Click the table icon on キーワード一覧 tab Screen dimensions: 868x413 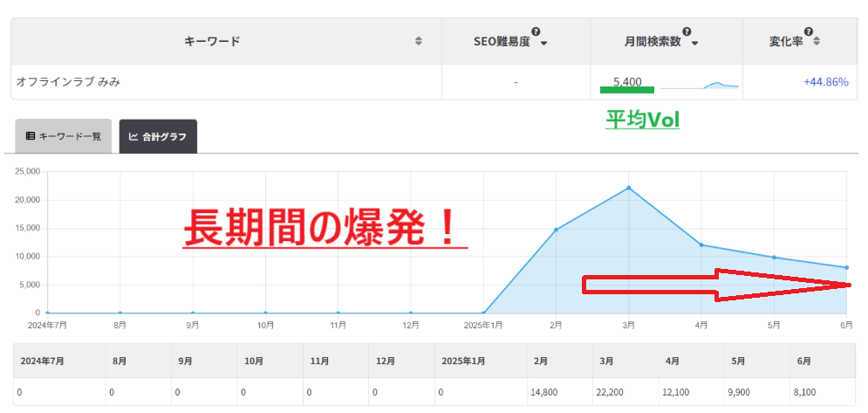[30, 136]
